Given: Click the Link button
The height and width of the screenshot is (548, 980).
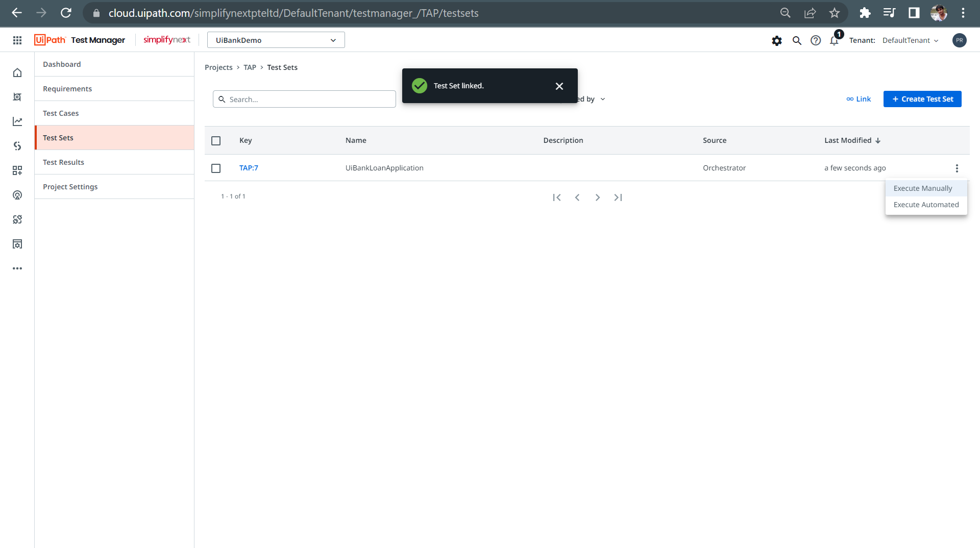Looking at the screenshot, I should 859,99.
